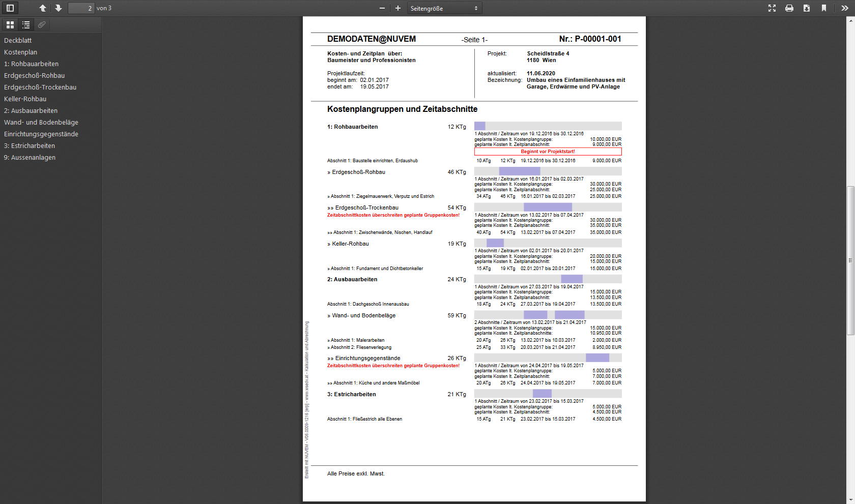Select '3: Estricharbeiten' in outline
Screen dimensions: 855x504
(30, 146)
